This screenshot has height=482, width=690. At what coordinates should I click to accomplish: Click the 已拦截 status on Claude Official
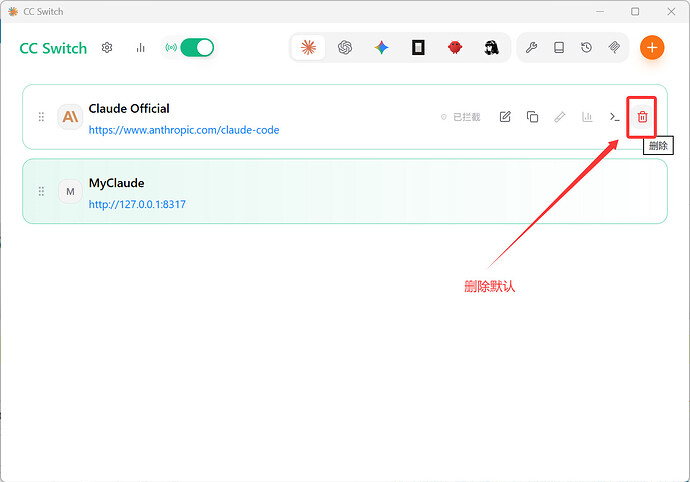coord(460,117)
